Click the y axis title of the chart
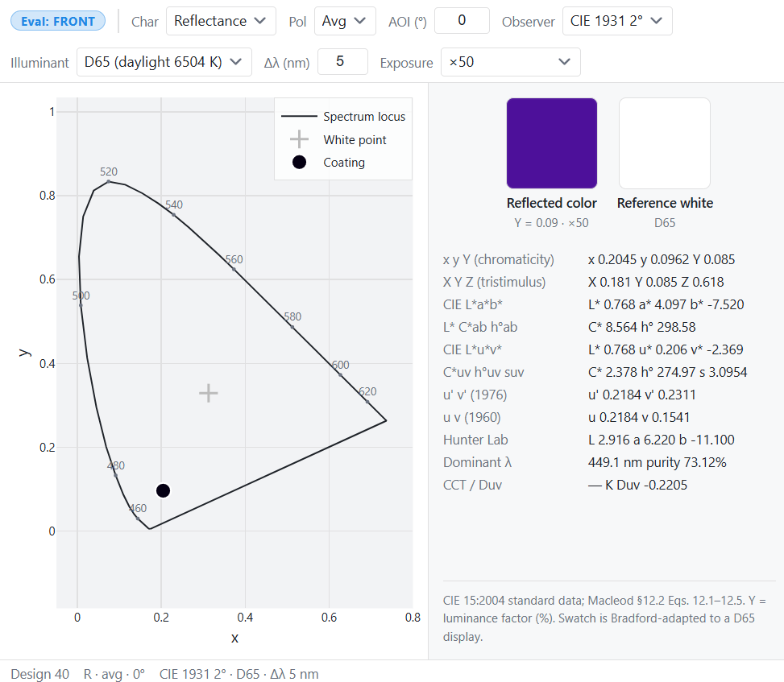The width and height of the screenshot is (784, 682). point(23,352)
